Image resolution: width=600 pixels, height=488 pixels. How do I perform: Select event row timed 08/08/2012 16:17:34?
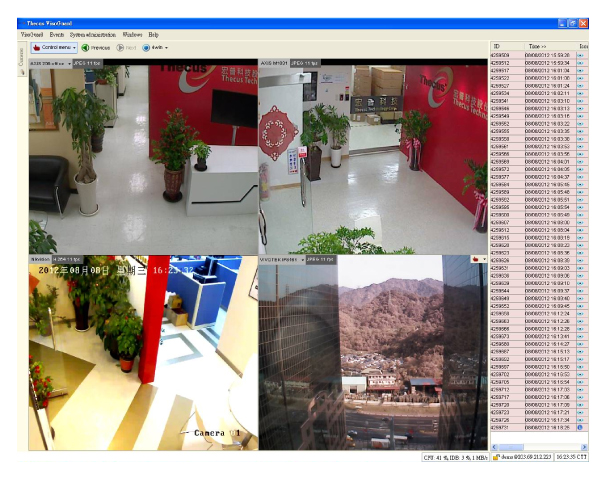tap(539, 420)
